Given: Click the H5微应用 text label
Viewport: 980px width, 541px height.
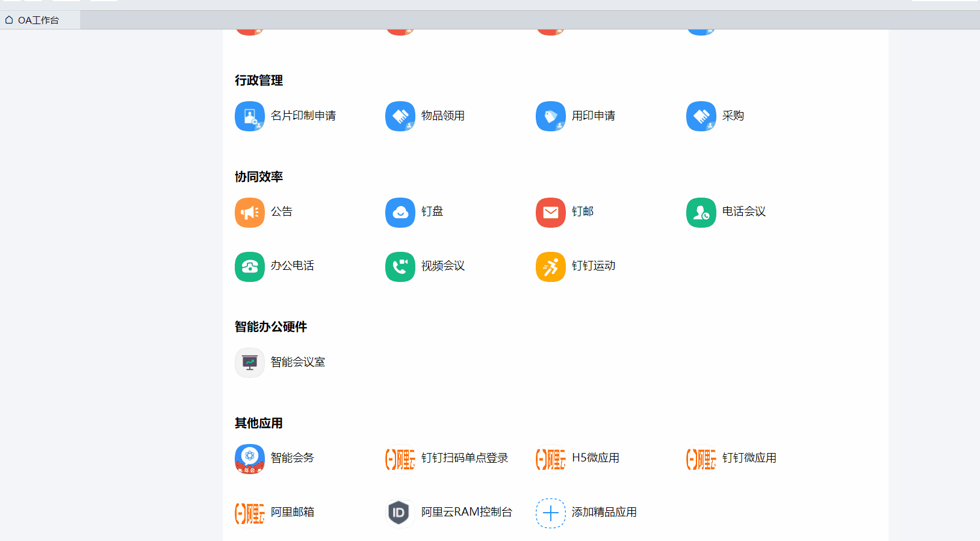Looking at the screenshot, I should point(595,458).
